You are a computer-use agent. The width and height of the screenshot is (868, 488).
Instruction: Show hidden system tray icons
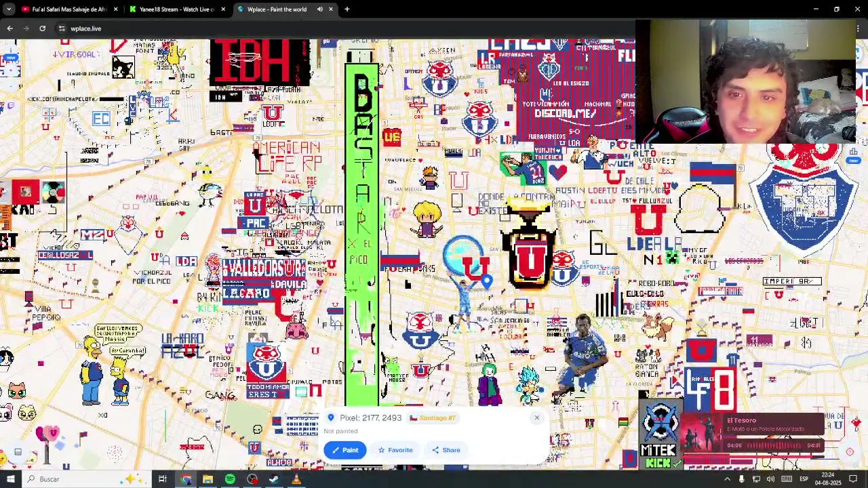tap(727, 479)
